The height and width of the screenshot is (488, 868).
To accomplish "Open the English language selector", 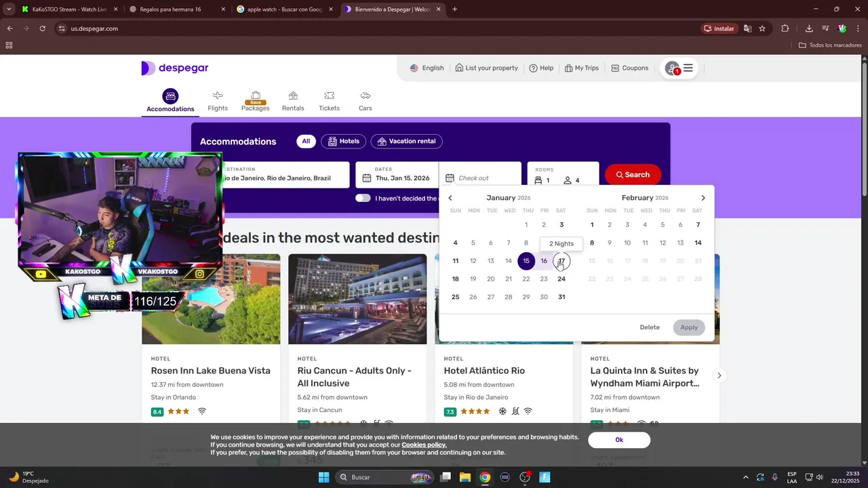I will 427,68.
